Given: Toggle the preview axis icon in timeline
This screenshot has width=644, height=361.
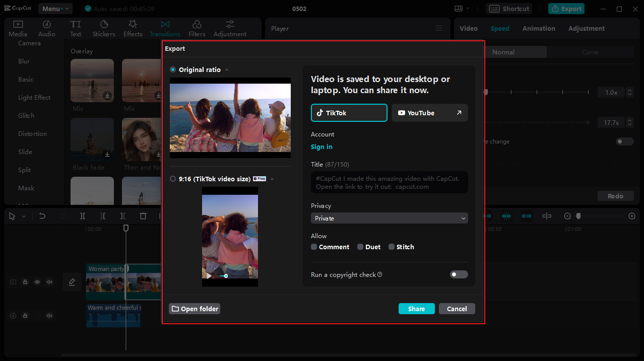Looking at the screenshot, I should 547,216.
